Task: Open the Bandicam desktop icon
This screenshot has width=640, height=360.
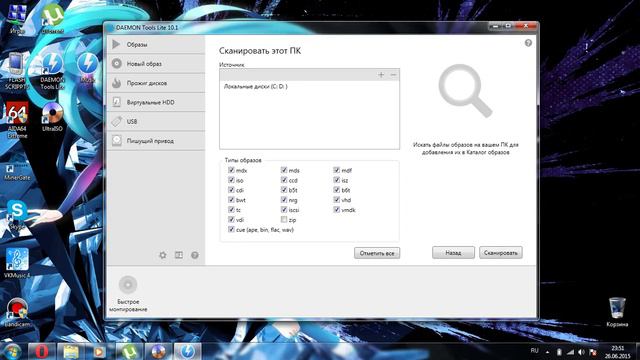Action: [17, 313]
